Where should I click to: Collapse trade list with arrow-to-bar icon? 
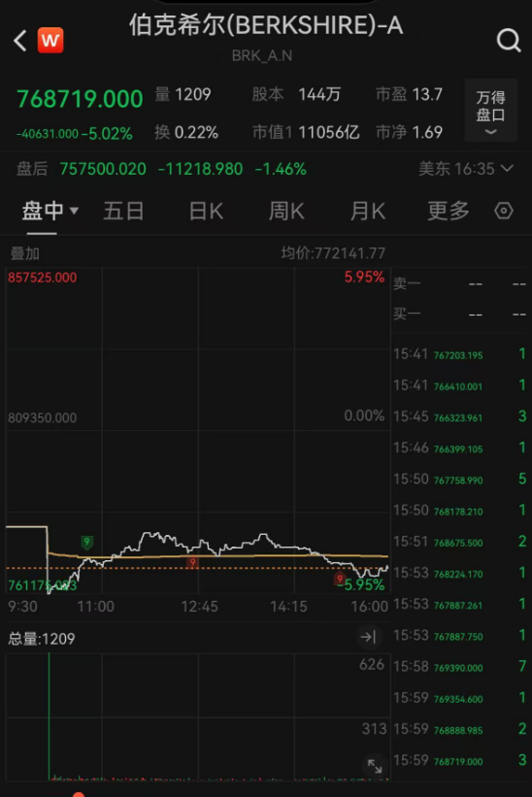(x=368, y=637)
